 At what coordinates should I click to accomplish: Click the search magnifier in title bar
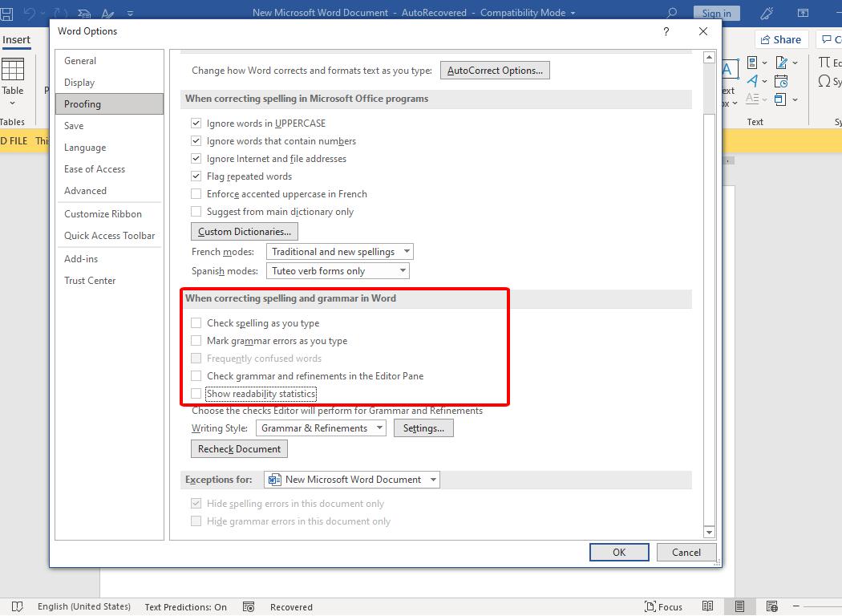click(x=671, y=13)
